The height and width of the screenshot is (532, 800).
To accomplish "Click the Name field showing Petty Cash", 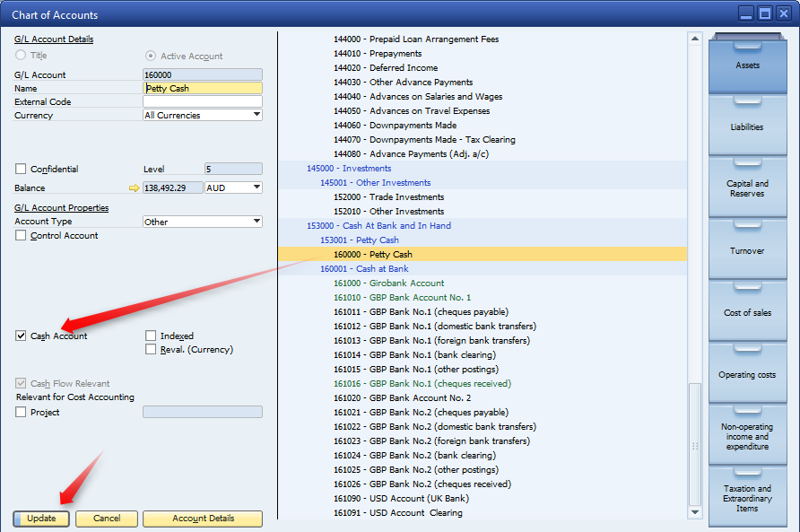I will click(202, 88).
